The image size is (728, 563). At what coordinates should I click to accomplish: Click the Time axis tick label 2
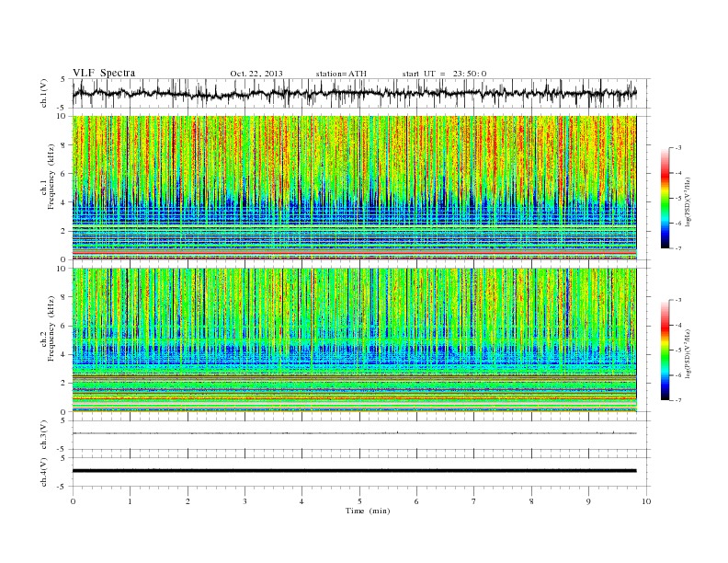tap(188, 501)
